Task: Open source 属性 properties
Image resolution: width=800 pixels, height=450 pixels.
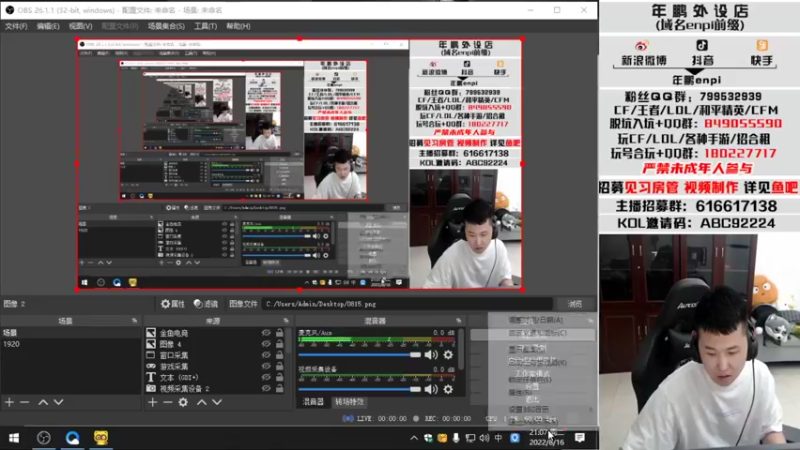Action: pyautogui.click(x=173, y=304)
